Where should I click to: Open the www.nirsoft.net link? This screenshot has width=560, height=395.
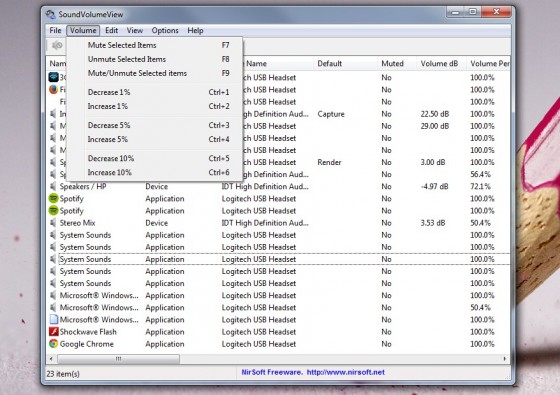tap(345, 372)
